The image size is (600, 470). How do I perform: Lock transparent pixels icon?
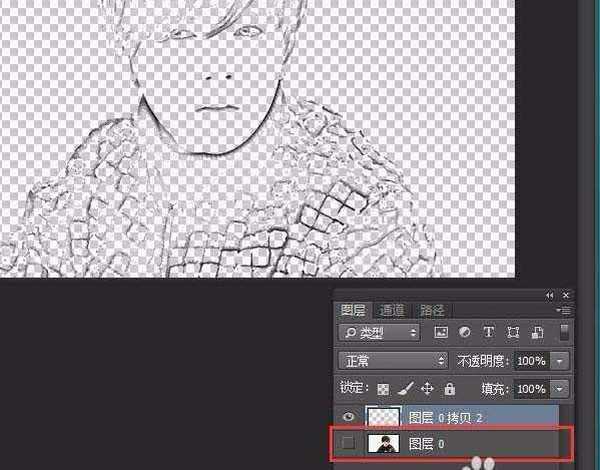382,388
